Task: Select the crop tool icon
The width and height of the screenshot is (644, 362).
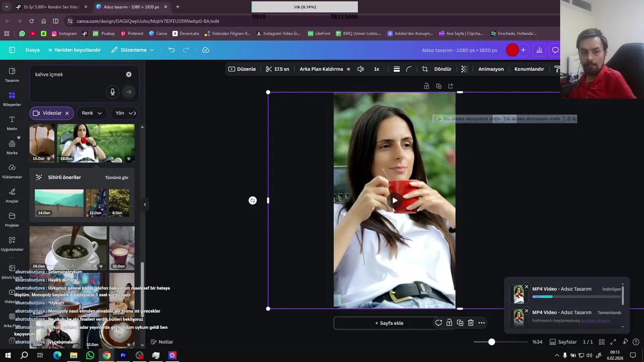Action: click(x=425, y=69)
